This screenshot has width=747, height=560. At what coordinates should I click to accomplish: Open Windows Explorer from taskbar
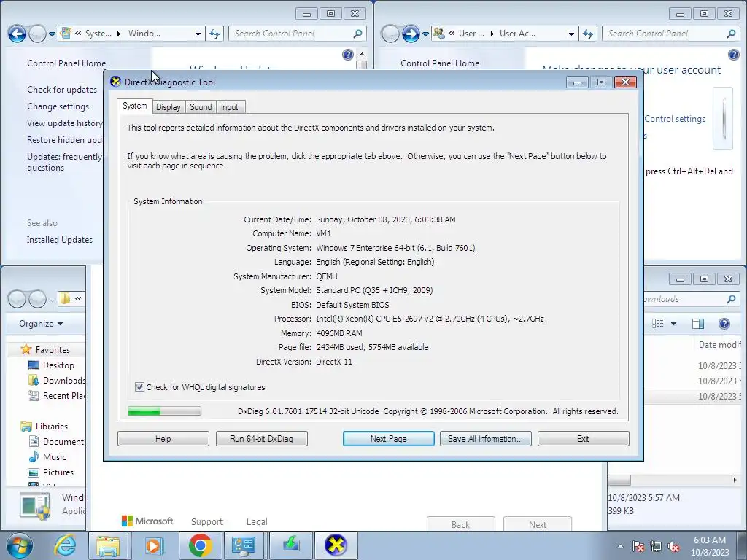point(108,545)
